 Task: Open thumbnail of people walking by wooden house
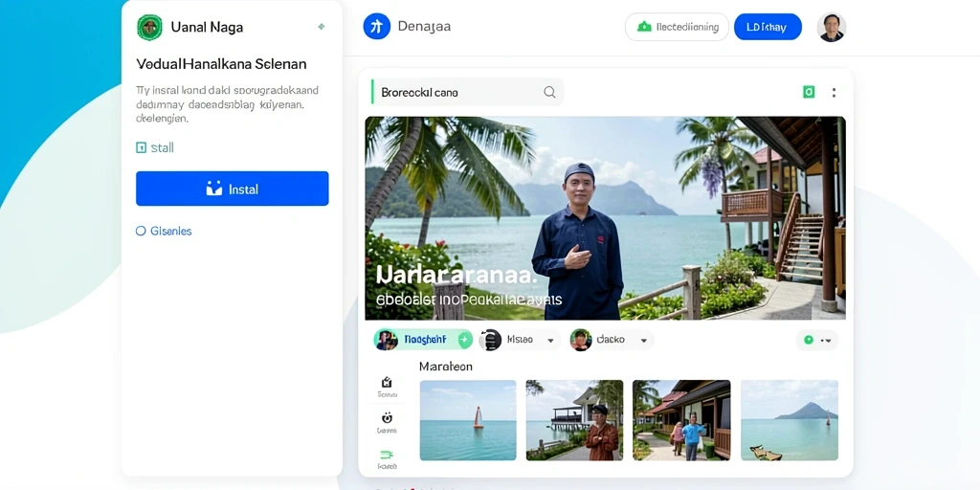click(x=681, y=420)
